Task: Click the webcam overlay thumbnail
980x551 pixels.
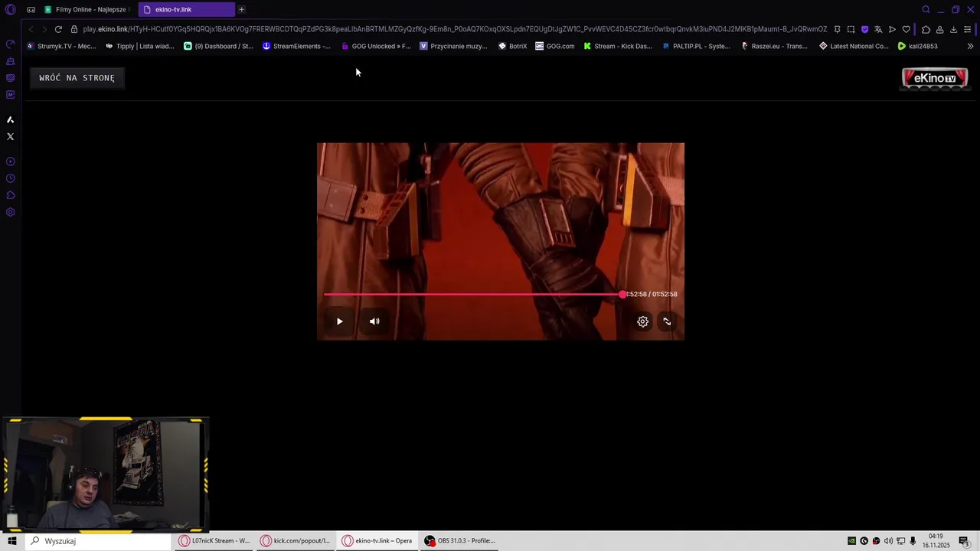Action: [x=105, y=474]
